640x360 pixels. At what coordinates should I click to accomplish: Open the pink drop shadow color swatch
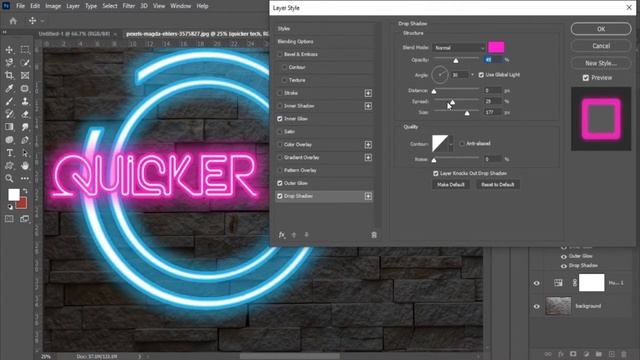(496, 47)
